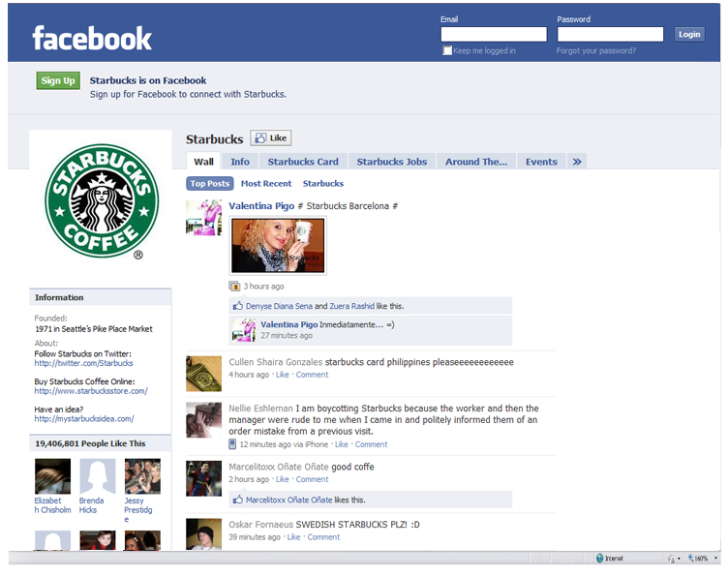
Task: Click the Jessy Prestidge name link
Action: tap(137, 509)
